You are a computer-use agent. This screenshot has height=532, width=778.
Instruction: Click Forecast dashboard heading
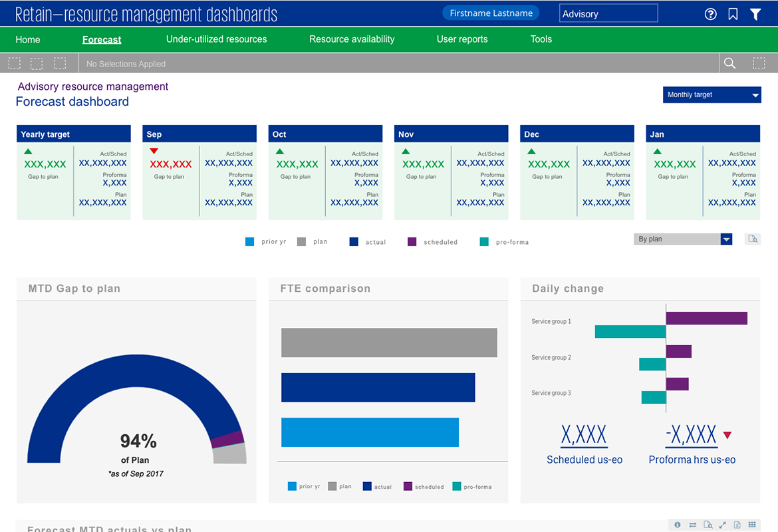pos(72,102)
